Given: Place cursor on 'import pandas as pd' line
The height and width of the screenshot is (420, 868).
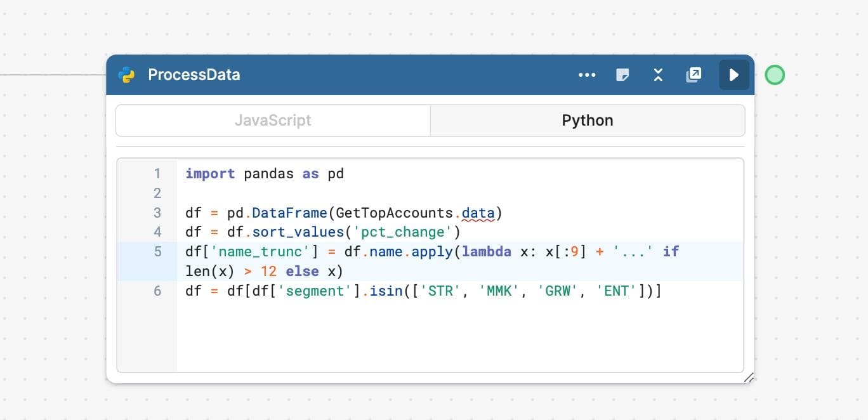Looking at the screenshot, I should (264, 173).
